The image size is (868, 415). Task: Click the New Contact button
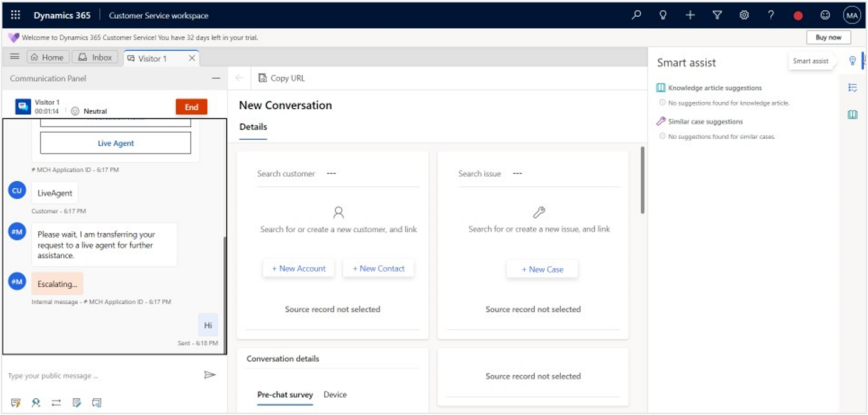pos(378,268)
